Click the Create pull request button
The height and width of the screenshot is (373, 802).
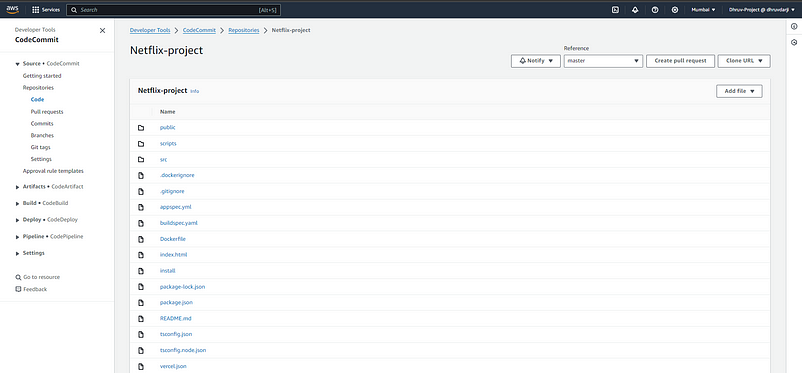[680, 61]
